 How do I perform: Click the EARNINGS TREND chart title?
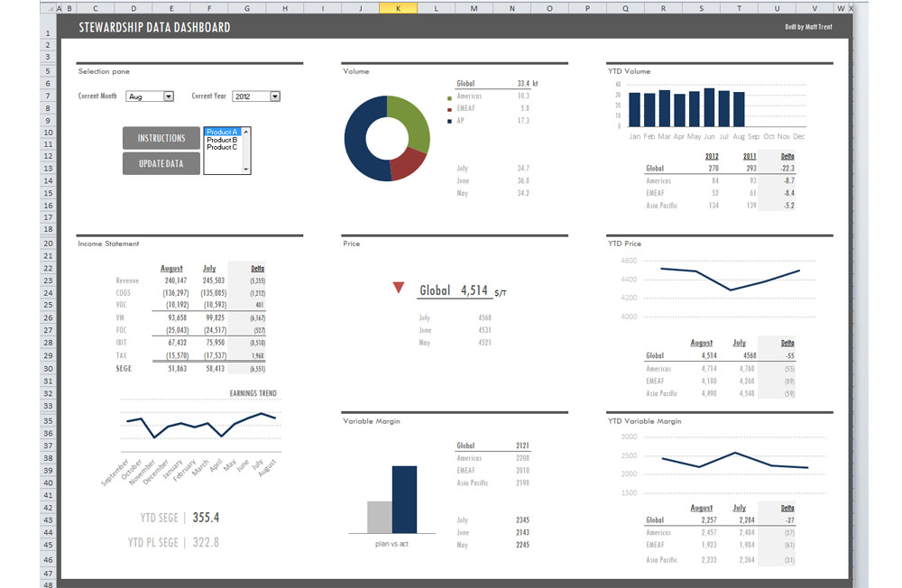tap(253, 393)
